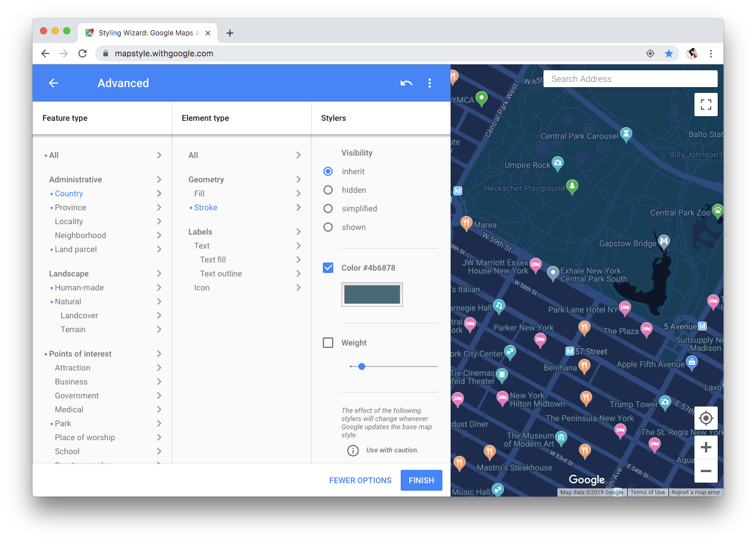
Task: Toggle fullscreen map view
Action: click(706, 105)
